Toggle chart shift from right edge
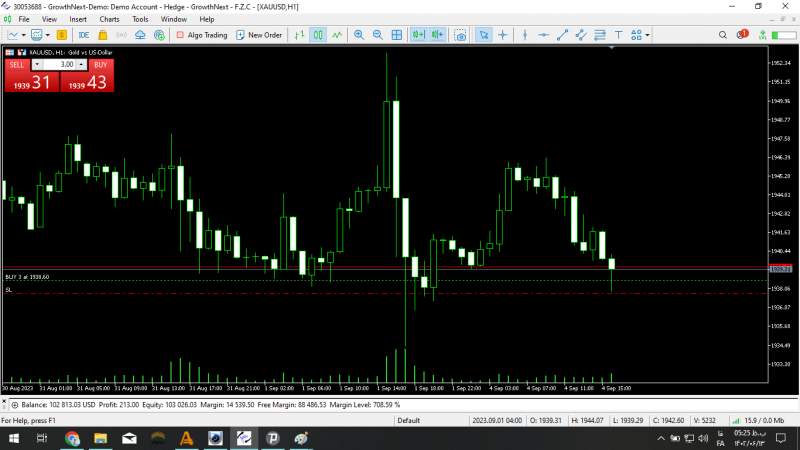This screenshot has width=800, height=450. [437, 35]
